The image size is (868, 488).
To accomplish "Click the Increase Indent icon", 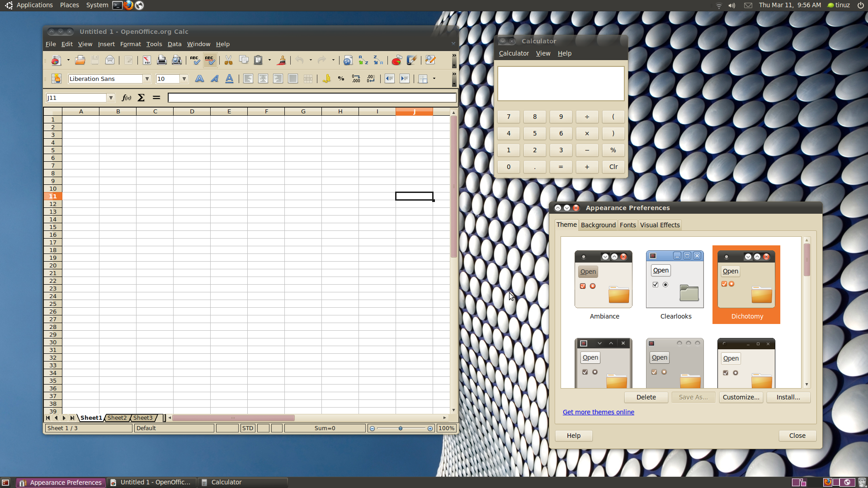I will point(405,79).
